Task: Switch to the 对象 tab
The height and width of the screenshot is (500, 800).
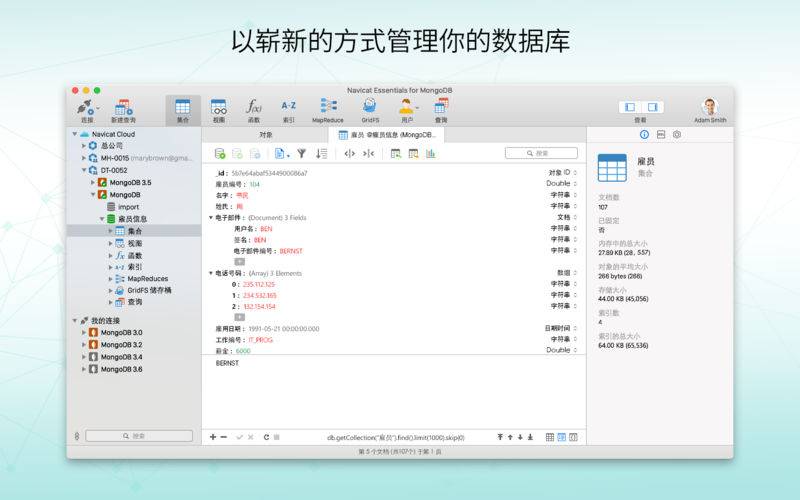Action: (265, 135)
